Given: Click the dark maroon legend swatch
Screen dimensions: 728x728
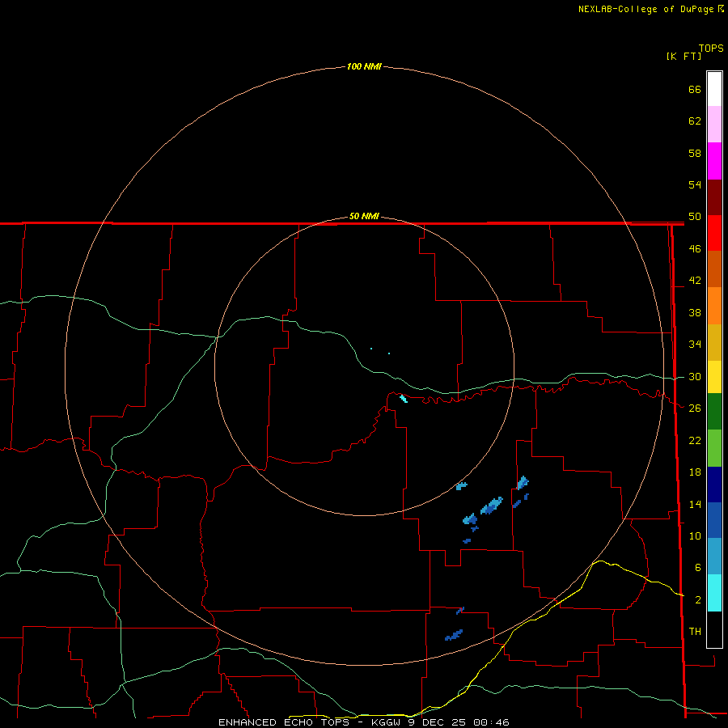Looking at the screenshot, I should point(714,197).
